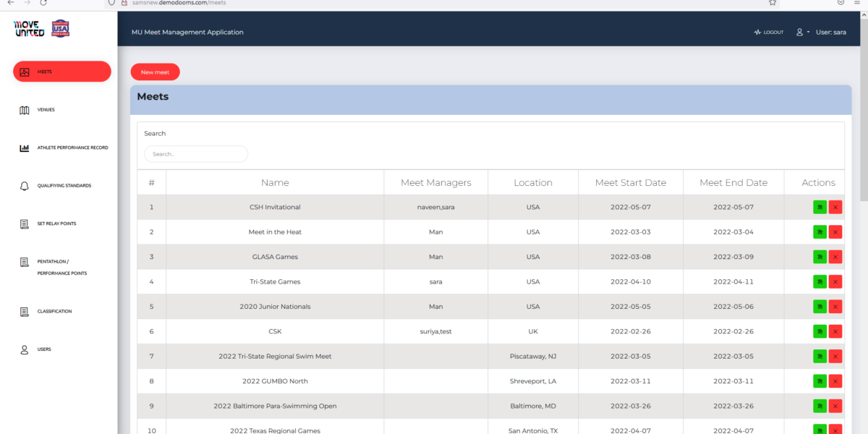The height and width of the screenshot is (434, 868).
Task: Open the user profile dropdown arrow
Action: tap(808, 33)
